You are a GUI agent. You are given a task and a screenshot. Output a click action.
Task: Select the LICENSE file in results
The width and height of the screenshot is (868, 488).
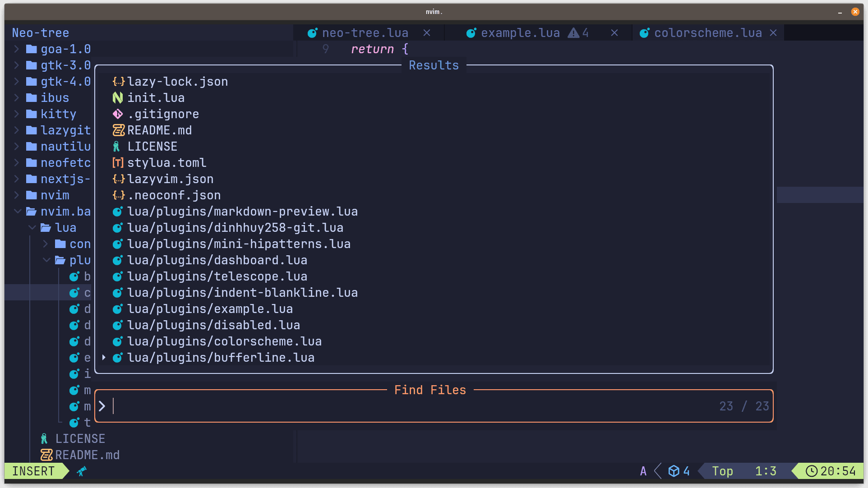coord(152,146)
